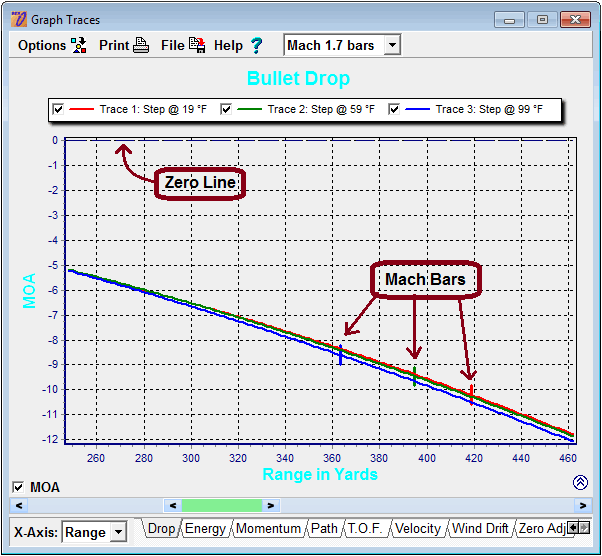Viewport: 602px width, 556px height.
Task: Click the inner zoom slider right arrow
Action: [271, 505]
